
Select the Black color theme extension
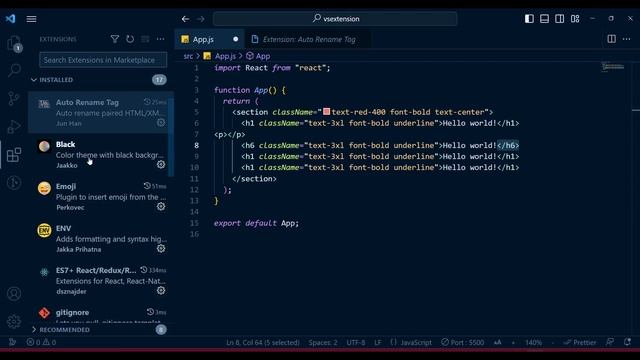click(100, 154)
